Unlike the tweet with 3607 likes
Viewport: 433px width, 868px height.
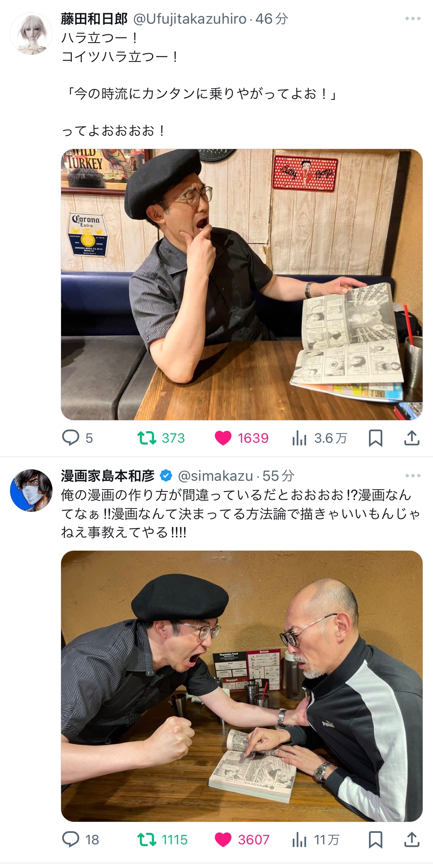242,840
